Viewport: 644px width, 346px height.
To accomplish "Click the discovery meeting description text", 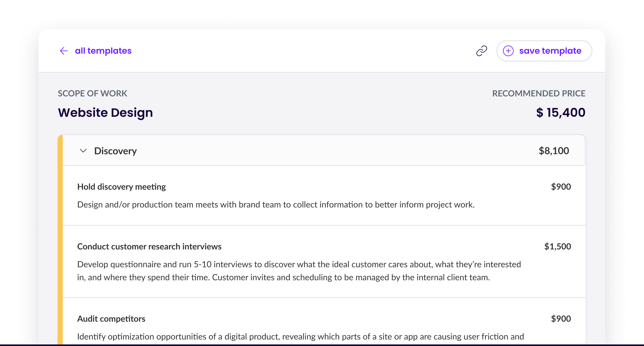I will pos(276,205).
